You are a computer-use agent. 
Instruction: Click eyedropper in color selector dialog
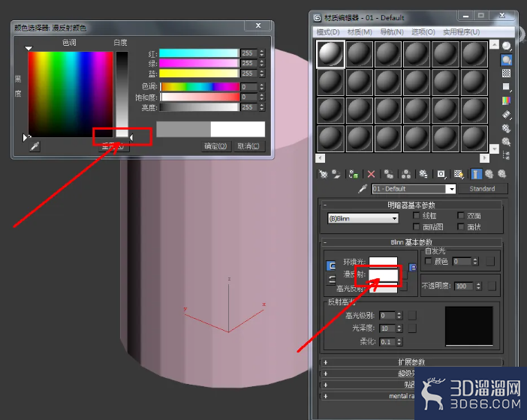tap(35, 146)
